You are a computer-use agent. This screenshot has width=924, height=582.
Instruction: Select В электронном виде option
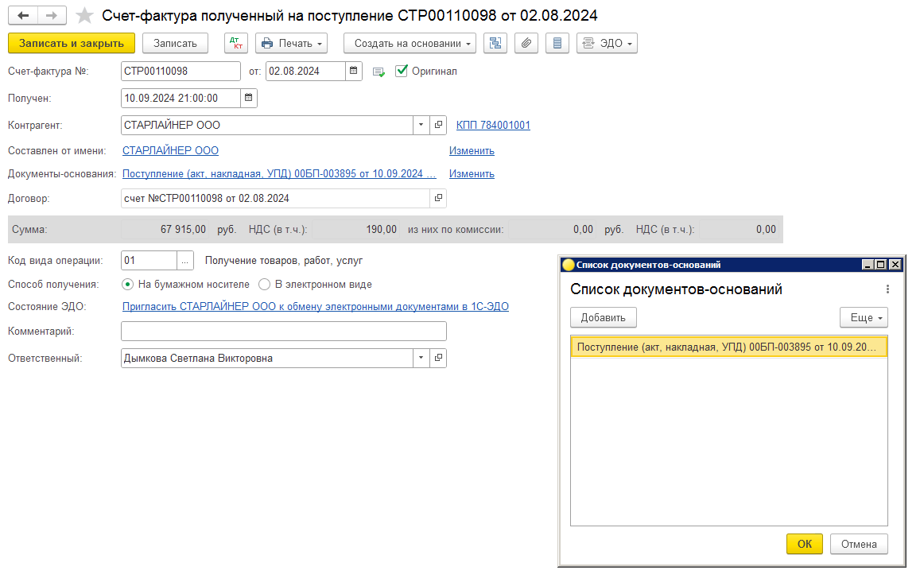pos(264,284)
